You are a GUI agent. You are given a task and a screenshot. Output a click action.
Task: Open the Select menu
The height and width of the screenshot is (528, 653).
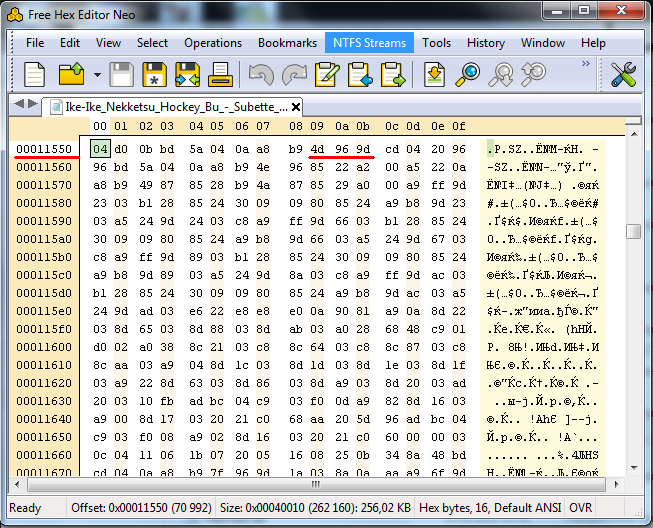click(x=152, y=43)
